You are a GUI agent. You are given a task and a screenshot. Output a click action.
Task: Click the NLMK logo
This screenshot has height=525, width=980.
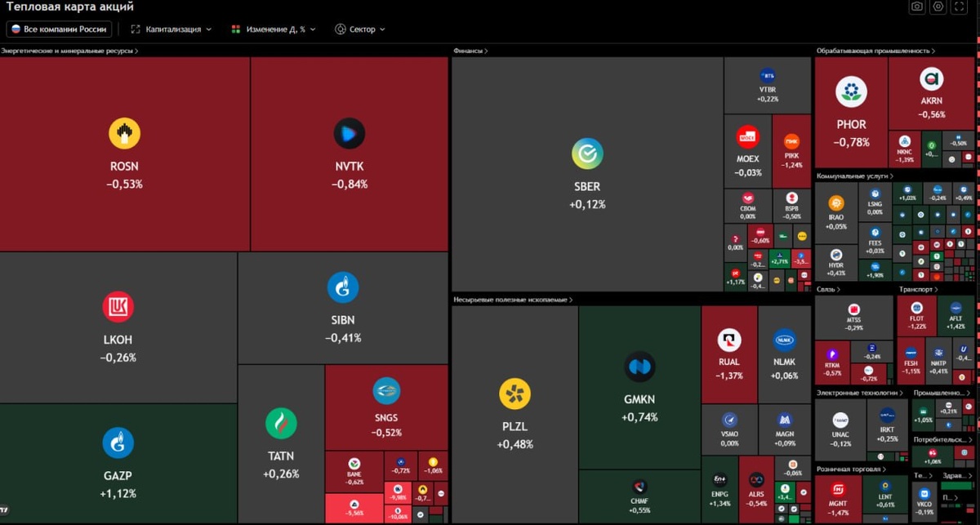click(785, 340)
